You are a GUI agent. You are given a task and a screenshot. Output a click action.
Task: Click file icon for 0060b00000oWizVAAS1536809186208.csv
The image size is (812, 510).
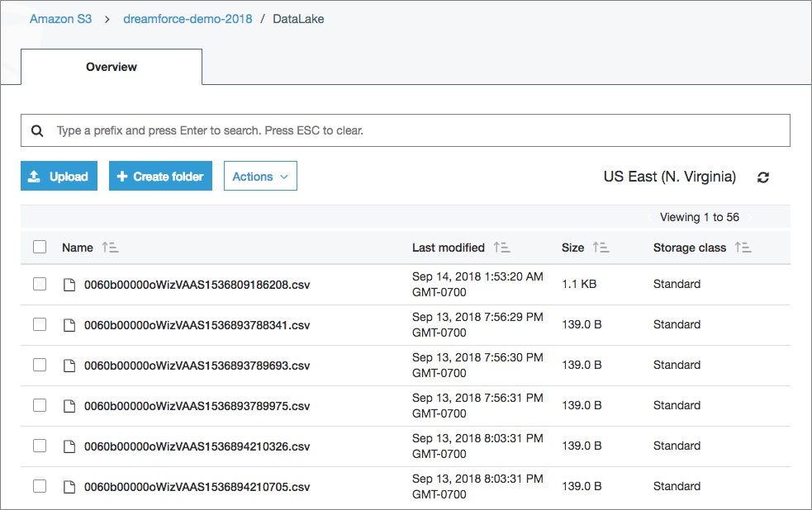point(70,285)
